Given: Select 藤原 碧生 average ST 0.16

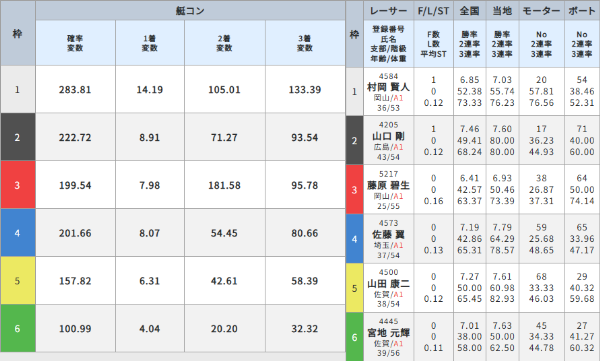Looking at the screenshot, I should click(x=433, y=201).
